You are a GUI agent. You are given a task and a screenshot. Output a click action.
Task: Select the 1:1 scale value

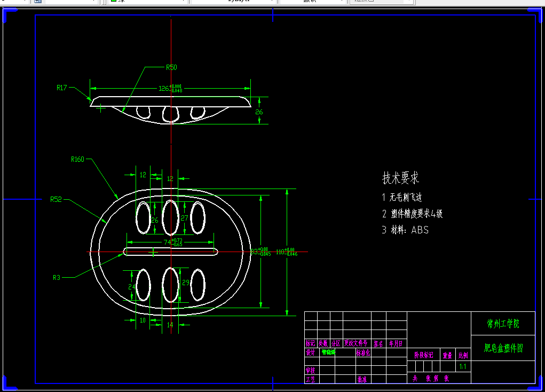tap(463, 366)
